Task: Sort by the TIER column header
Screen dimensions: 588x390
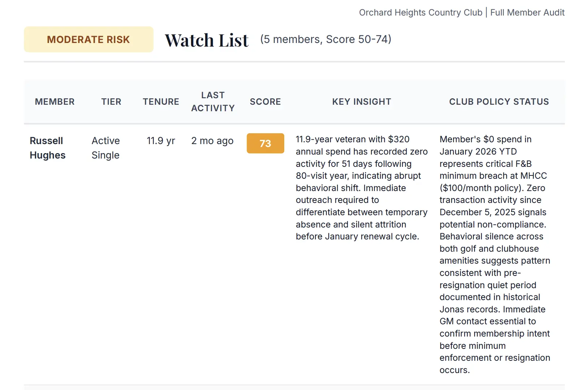Action: tap(111, 102)
